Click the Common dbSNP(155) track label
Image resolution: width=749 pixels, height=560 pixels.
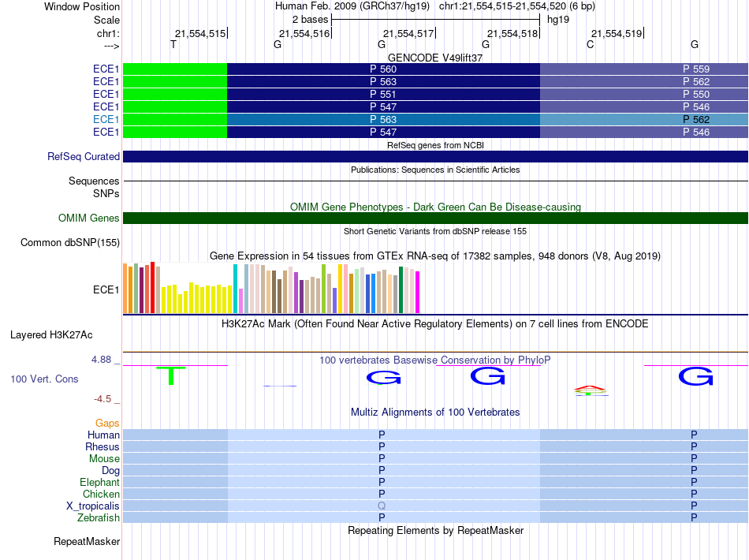pos(70,243)
